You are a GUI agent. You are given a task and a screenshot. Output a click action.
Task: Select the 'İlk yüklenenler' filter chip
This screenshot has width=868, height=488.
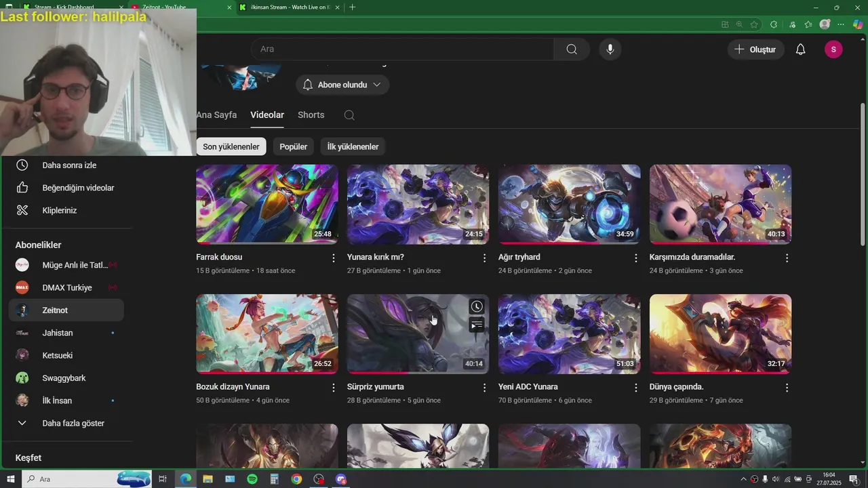tap(353, 146)
